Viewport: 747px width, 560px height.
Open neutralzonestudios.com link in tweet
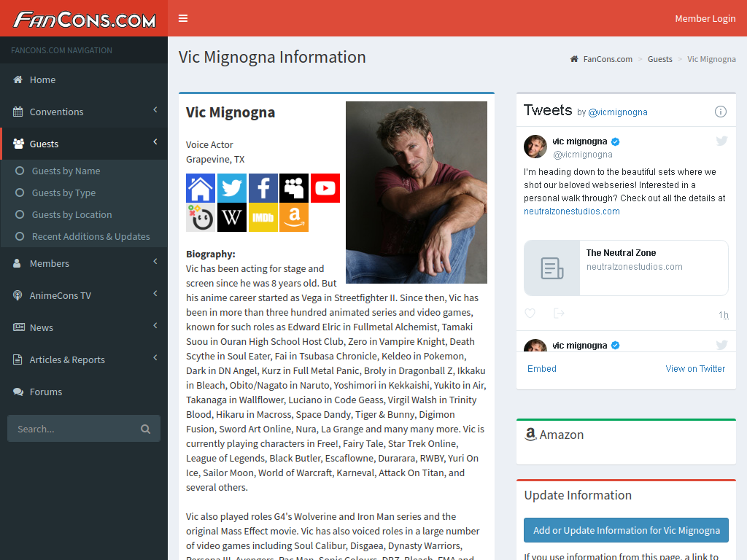572,211
